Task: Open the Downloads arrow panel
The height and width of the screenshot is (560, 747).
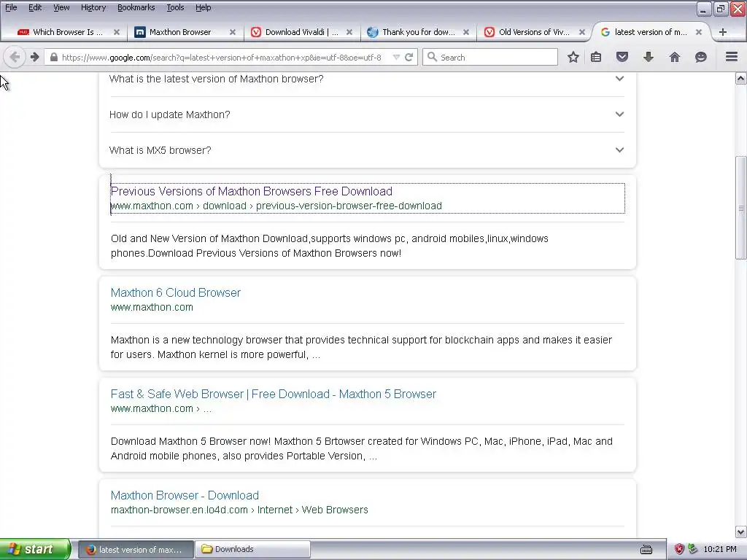Action: tap(649, 57)
